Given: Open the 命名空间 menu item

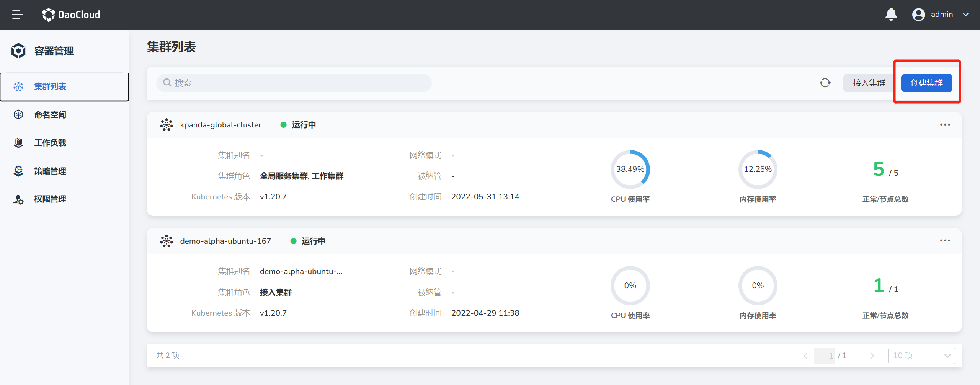Looking at the screenshot, I should click(64, 114).
